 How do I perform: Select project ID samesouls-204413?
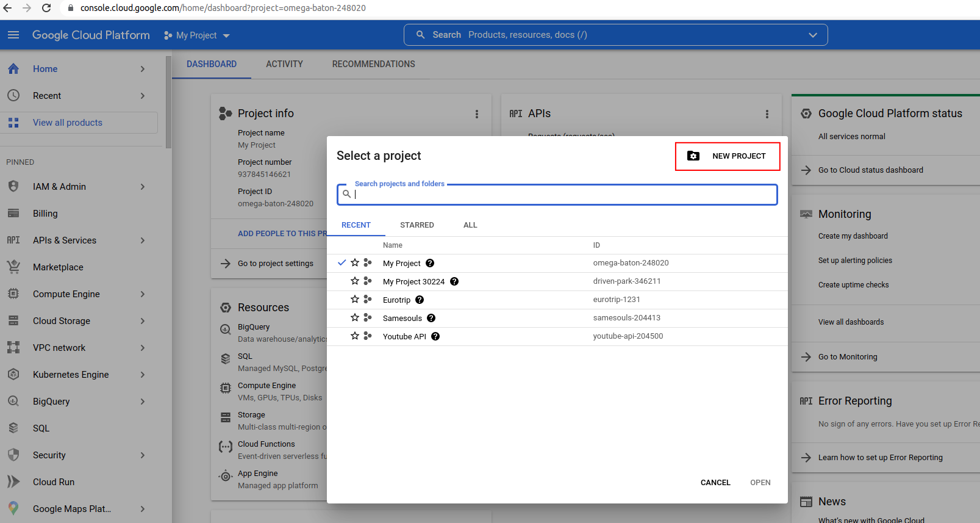627,318
